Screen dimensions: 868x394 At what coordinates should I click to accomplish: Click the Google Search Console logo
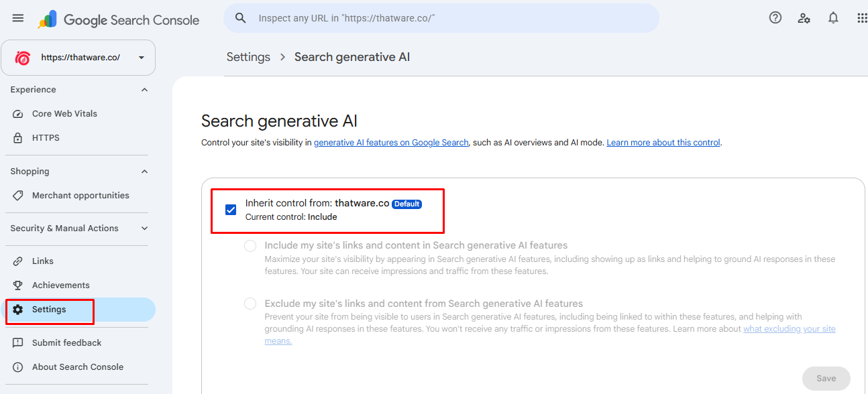tap(119, 19)
